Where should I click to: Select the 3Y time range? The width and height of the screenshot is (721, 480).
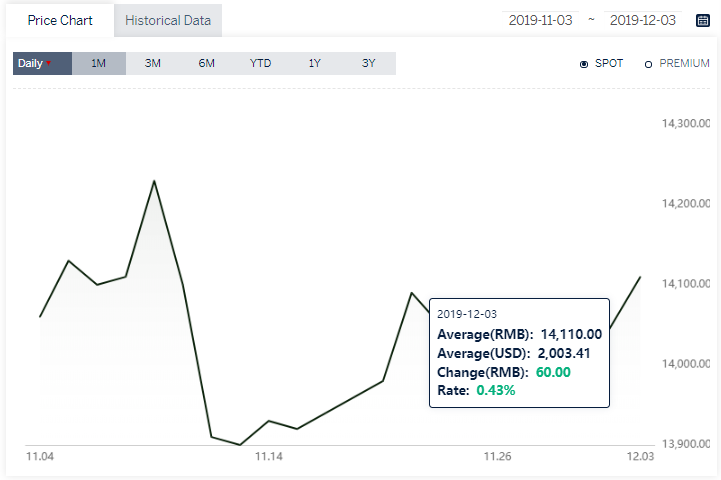coord(369,63)
